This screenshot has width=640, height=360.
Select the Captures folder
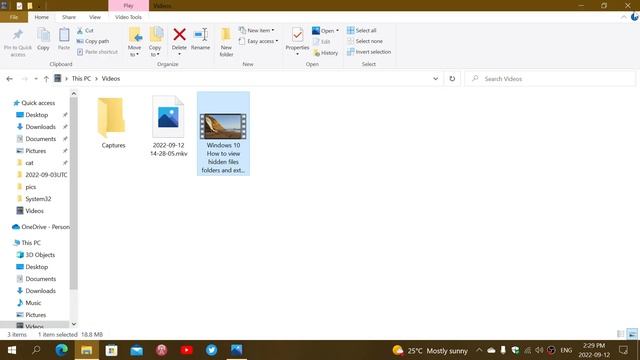click(113, 123)
